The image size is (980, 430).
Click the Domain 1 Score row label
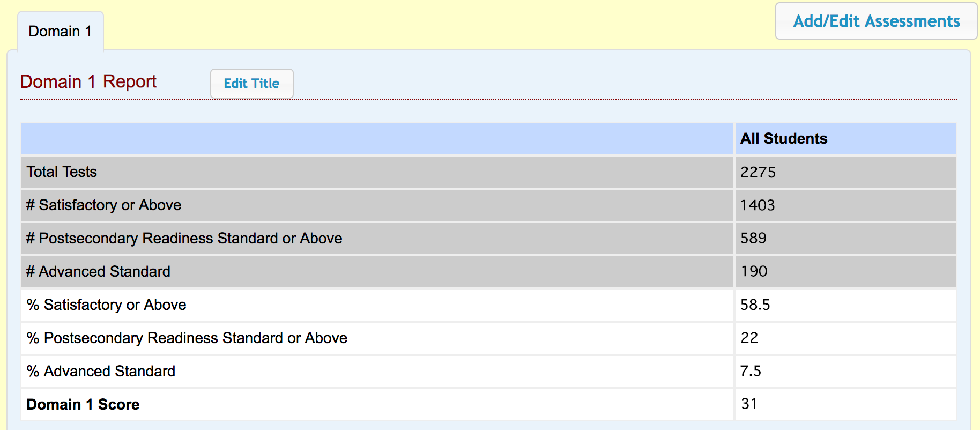click(x=83, y=405)
